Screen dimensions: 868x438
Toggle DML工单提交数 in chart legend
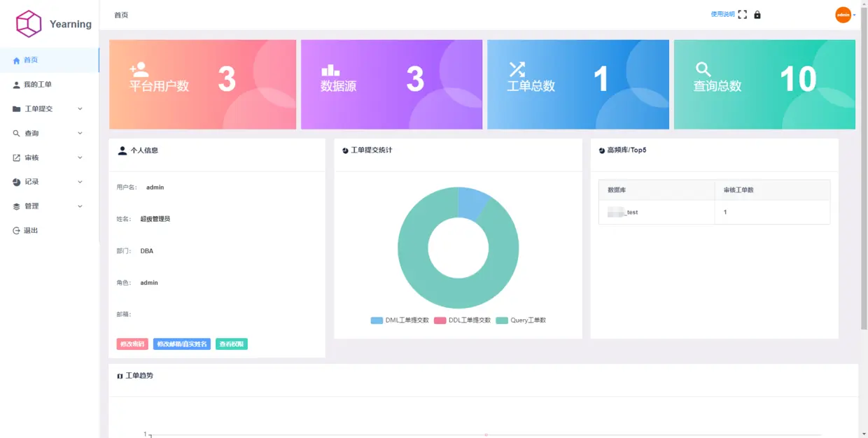400,320
